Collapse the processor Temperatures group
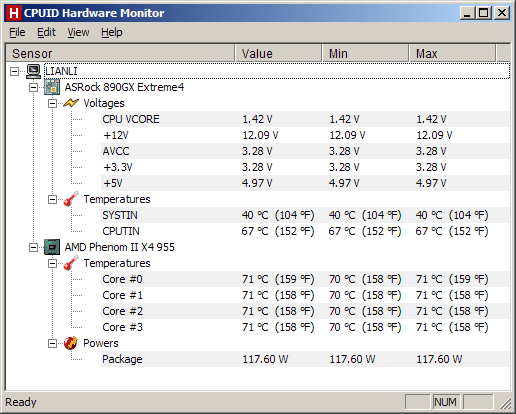Image resolution: width=516 pixels, height=414 pixels. [52, 263]
